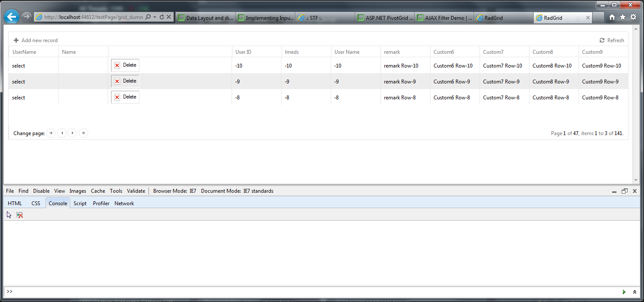Open the developer tools Find menu
Viewport: 644px width, 302px height.
[x=23, y=191]
